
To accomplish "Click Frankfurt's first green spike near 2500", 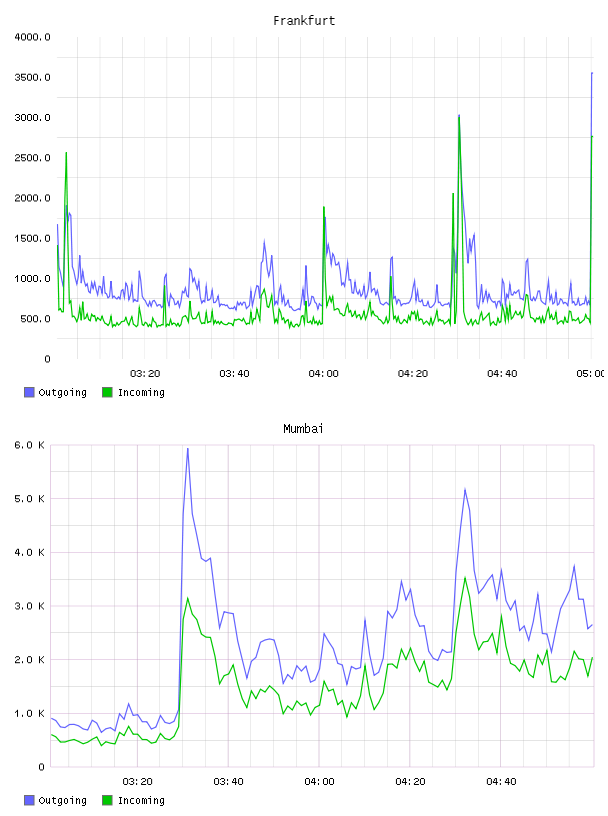I will point(66,153).
